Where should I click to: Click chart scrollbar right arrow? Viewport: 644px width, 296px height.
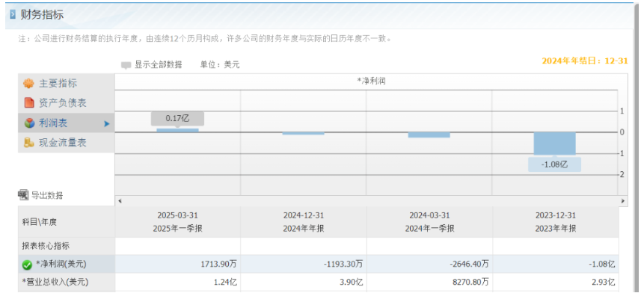pyautogui.click(x=623, y=201)
